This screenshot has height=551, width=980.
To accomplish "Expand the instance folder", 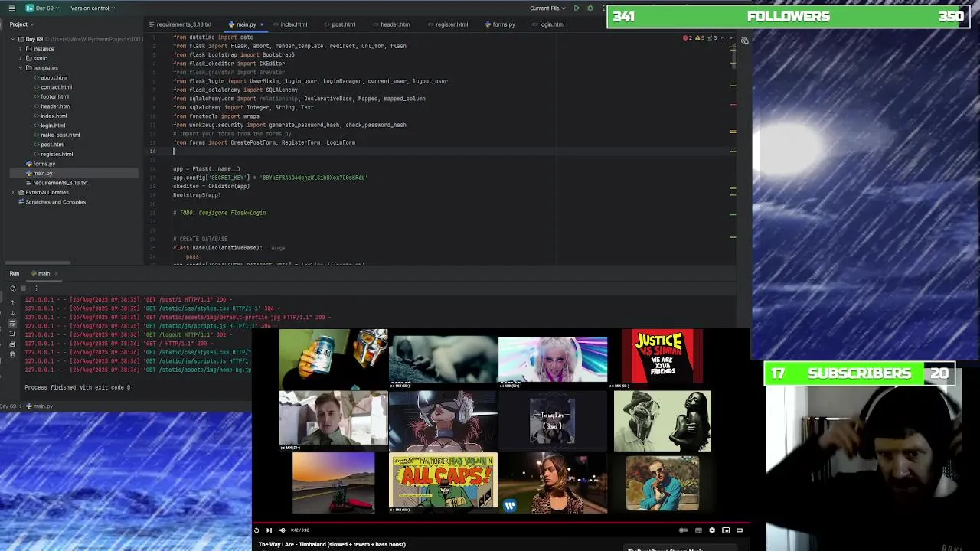I will click(20, 49).
